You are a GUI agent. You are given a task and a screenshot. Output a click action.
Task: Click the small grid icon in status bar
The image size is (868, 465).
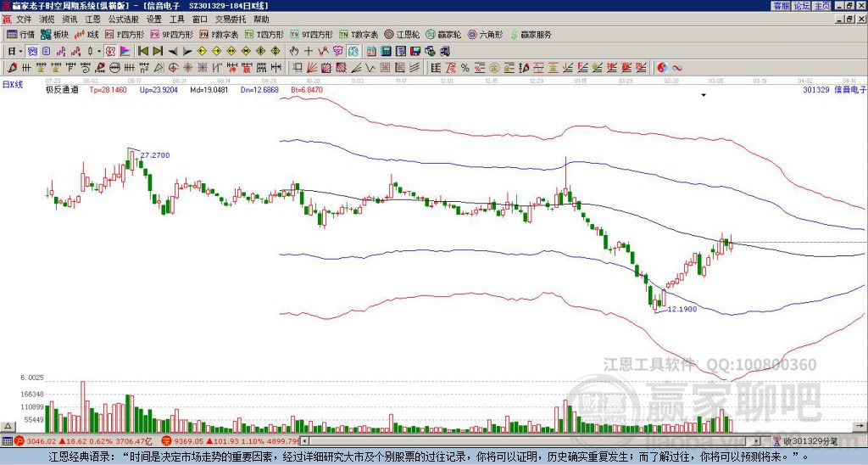[7, 441]
